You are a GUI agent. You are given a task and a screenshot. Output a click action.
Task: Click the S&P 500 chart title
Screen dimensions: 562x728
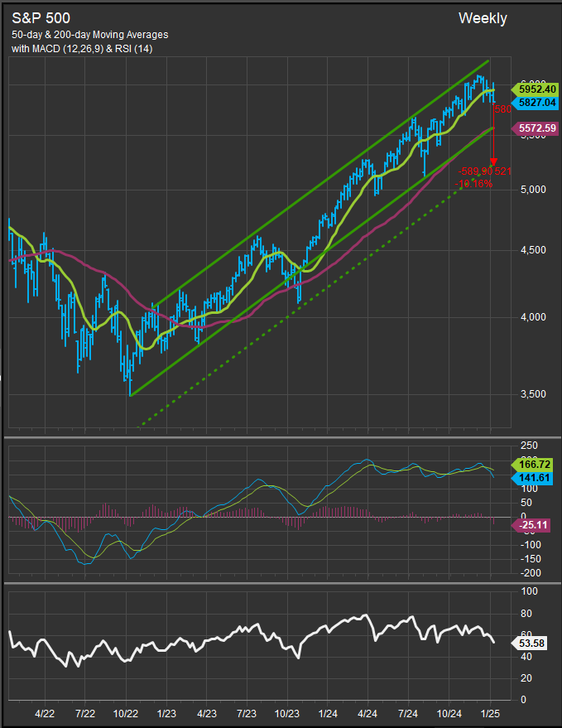coord(41,18)
